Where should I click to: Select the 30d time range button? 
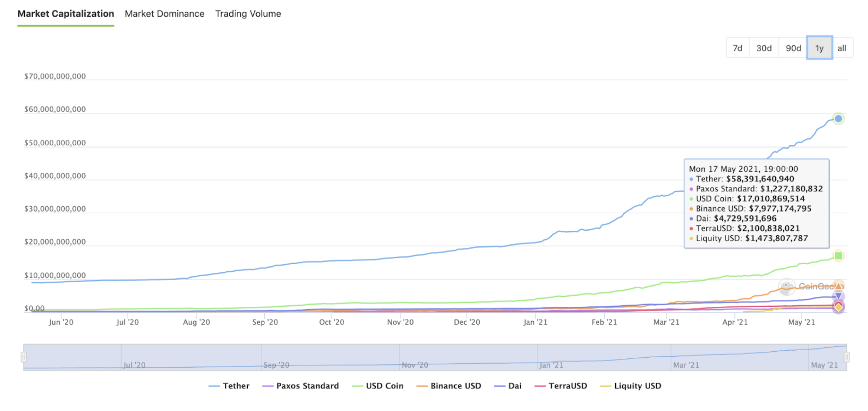(x=764, y=48)
